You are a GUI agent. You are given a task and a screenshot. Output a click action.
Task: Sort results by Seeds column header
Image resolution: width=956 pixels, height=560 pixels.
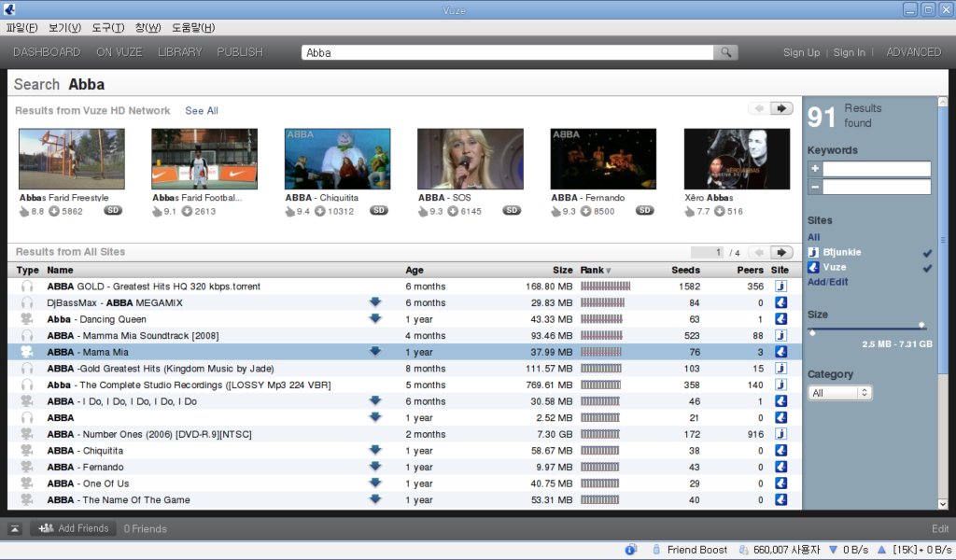(685, 270)
